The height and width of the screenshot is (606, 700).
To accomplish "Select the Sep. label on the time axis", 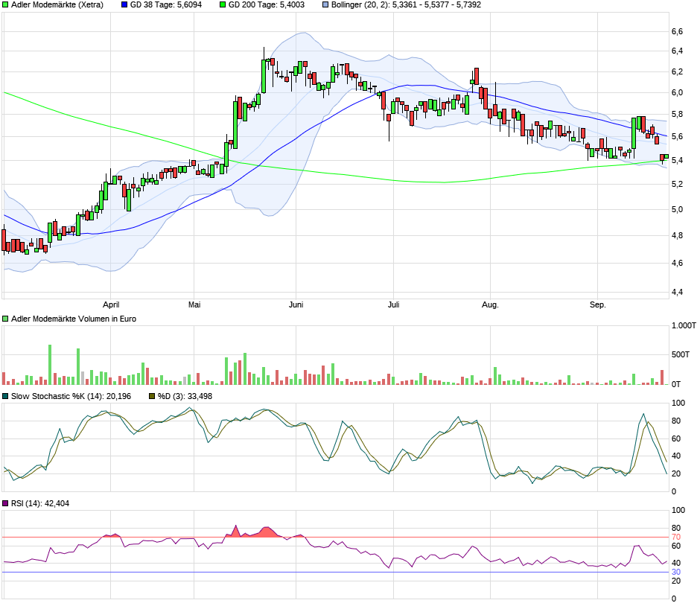I will [597, 304].
